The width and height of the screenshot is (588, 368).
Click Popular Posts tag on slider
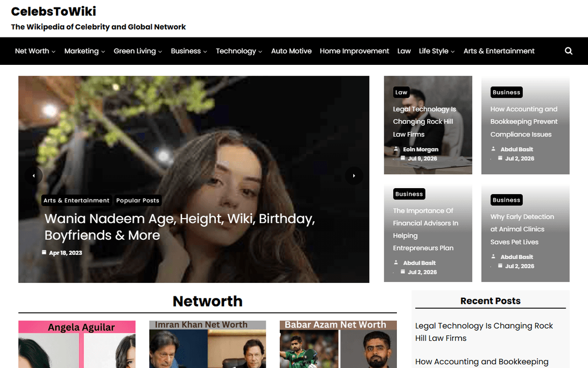point(138,200)
